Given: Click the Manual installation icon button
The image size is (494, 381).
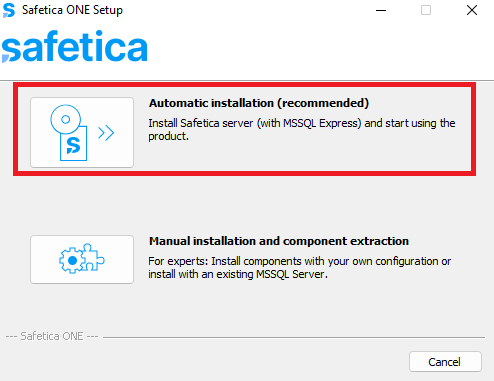Looking at the screenshot, I should [x=82, y=260].
